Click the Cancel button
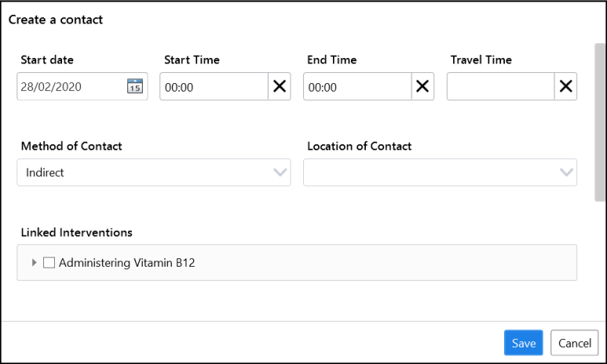This screenshot has height=364, width=607. tap(575, 343)
